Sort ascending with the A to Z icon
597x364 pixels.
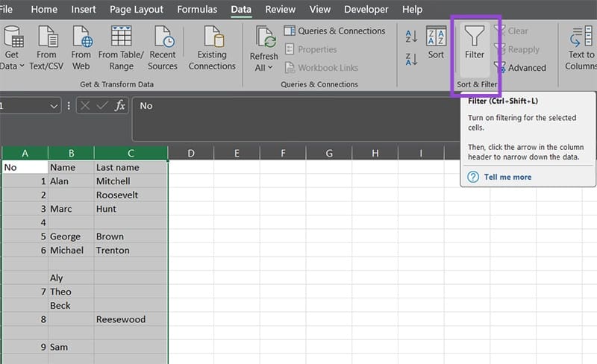pos(411,36)
